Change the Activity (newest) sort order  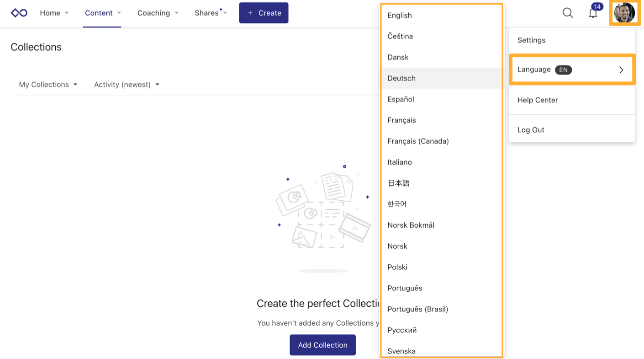[127, 85]
